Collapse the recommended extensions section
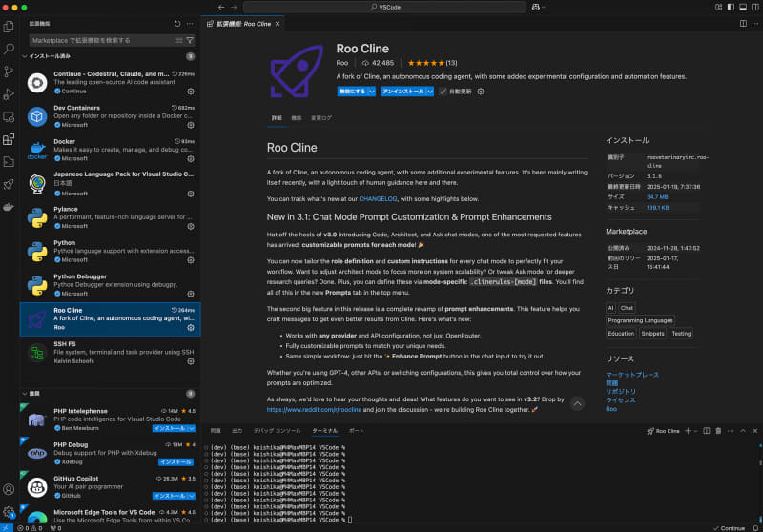Screen dimensions: 763x532 pyautogui.click(x=25, y=394)
